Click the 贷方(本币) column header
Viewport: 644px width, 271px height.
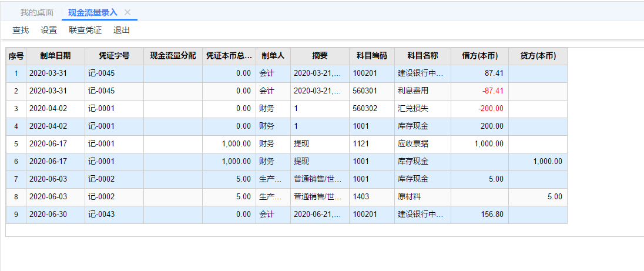pos(538,56)
